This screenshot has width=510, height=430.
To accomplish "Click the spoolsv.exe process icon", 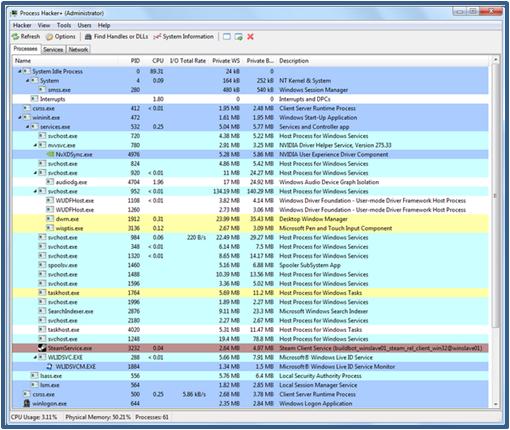I will [42, 265].
